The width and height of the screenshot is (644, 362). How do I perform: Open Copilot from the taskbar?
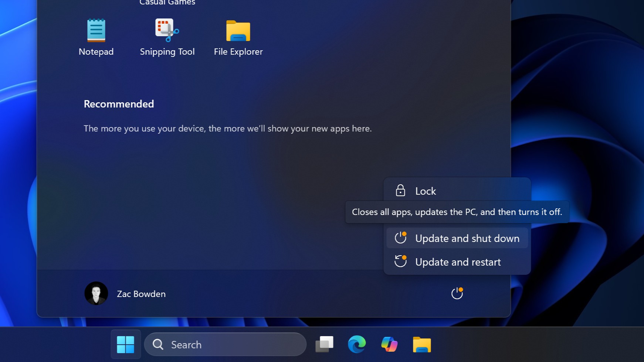(x=389, y=344)
